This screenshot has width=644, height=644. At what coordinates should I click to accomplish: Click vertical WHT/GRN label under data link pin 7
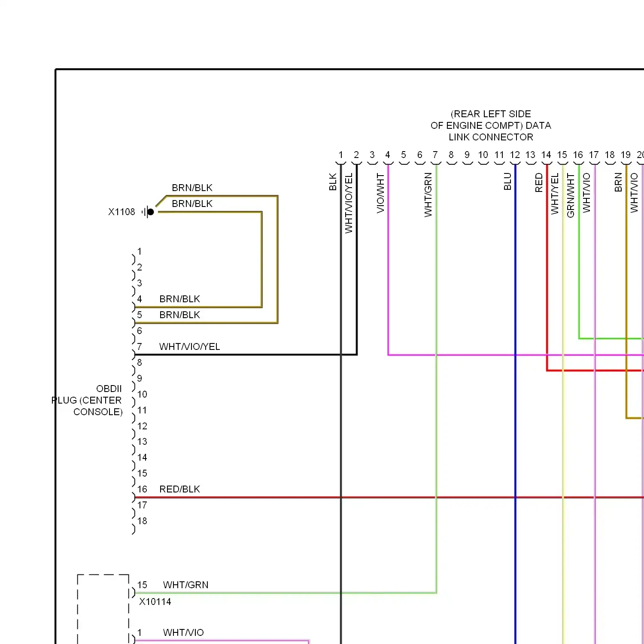(x=428, y=194)
